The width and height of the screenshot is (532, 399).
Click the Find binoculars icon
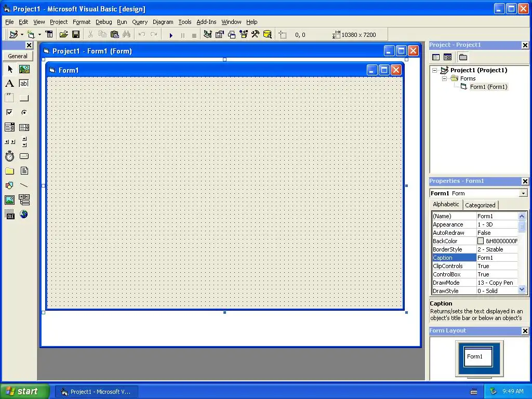[127, 34]
